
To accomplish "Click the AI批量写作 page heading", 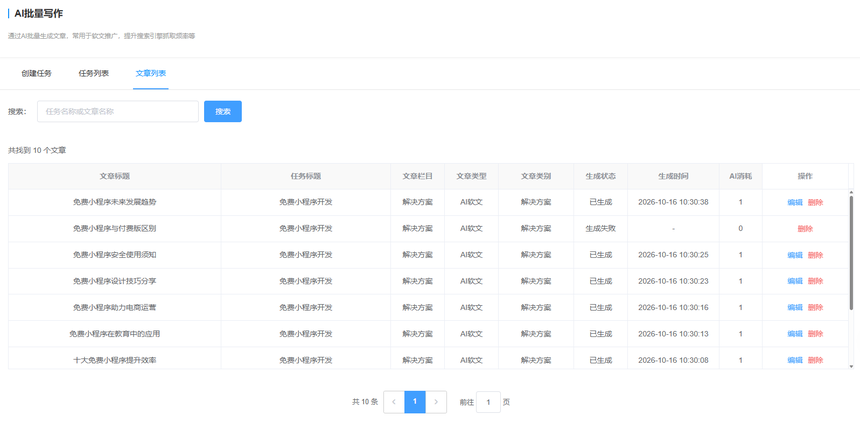I will pos(39,14).
